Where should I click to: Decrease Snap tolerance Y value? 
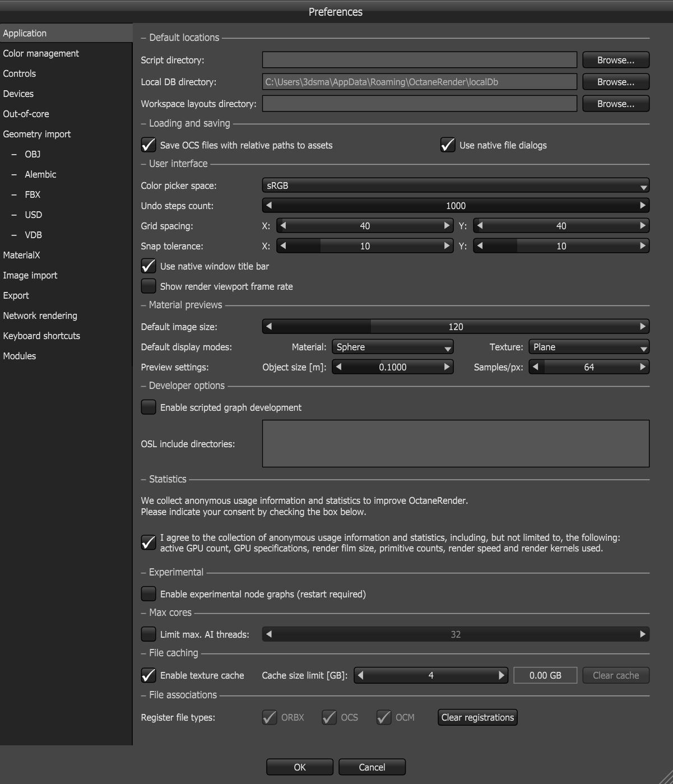click(480, 246)
